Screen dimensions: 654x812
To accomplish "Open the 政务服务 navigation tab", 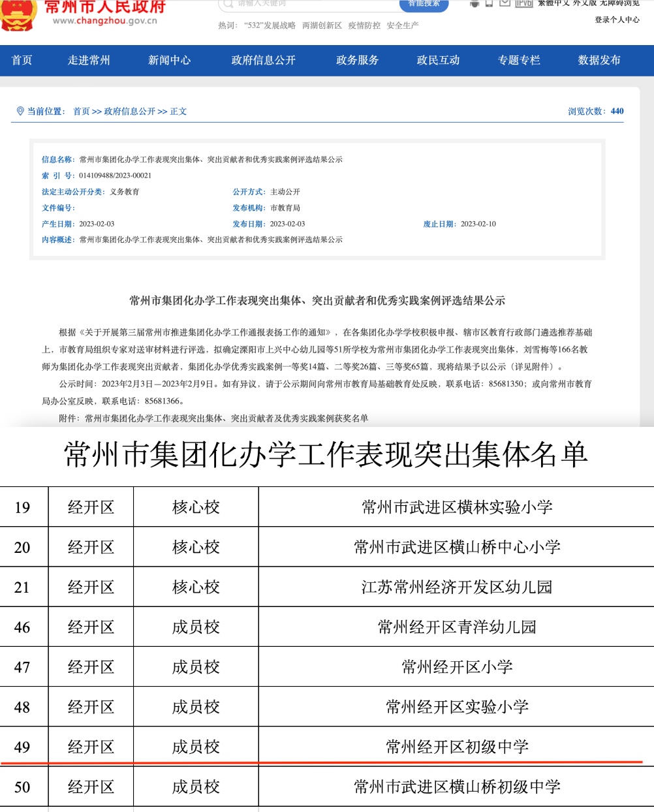I will [358, 60].
